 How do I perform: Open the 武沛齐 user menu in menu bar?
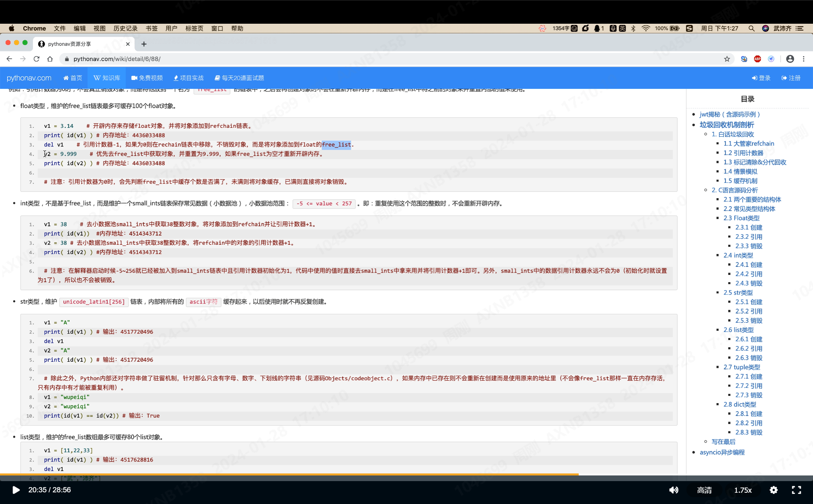pos(782,28)
